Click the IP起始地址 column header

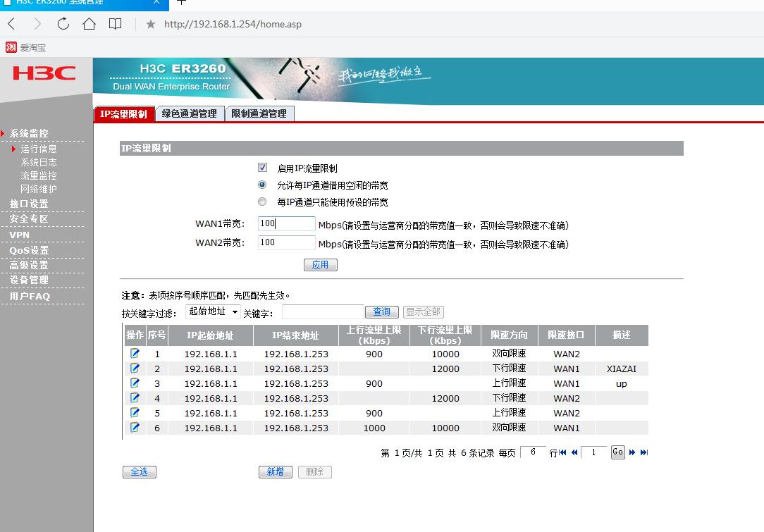(x=211, y=335)
